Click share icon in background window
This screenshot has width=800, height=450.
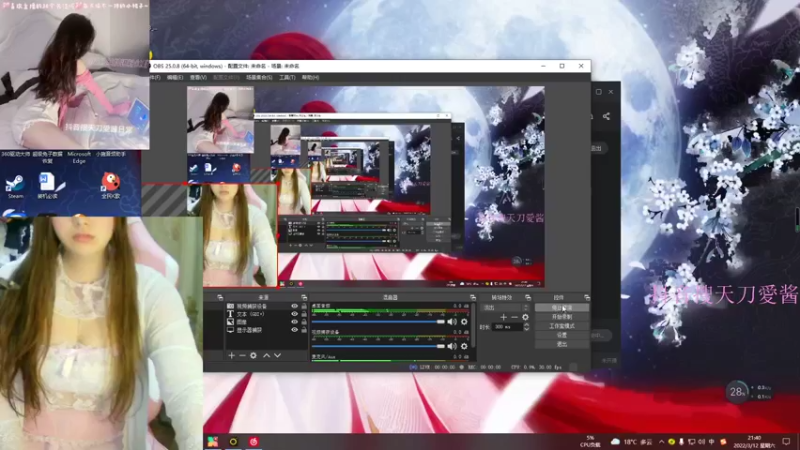click(606, 116)
